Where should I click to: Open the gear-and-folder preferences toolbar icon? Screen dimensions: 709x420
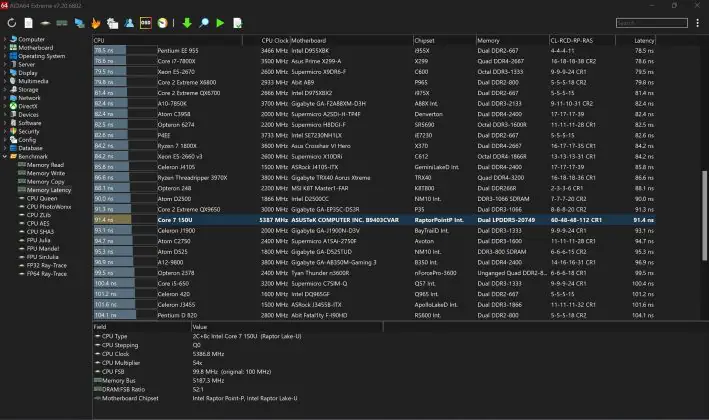click(112, 23)
